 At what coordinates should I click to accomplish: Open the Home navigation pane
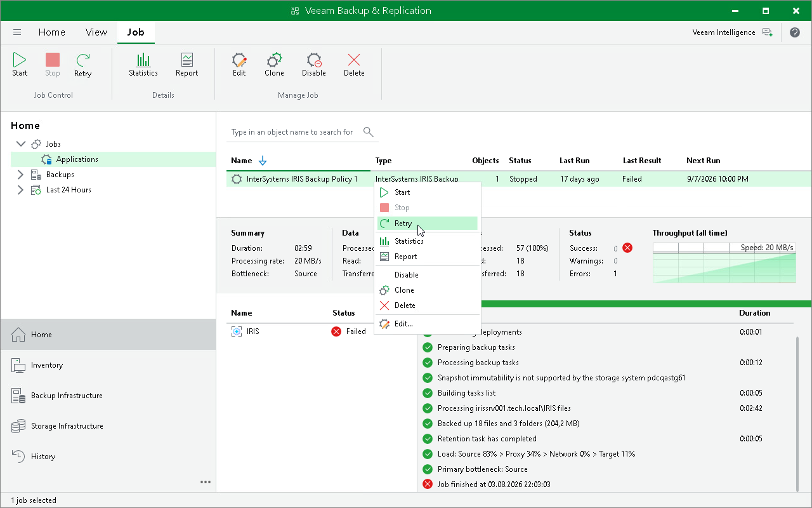click(108, 335)
